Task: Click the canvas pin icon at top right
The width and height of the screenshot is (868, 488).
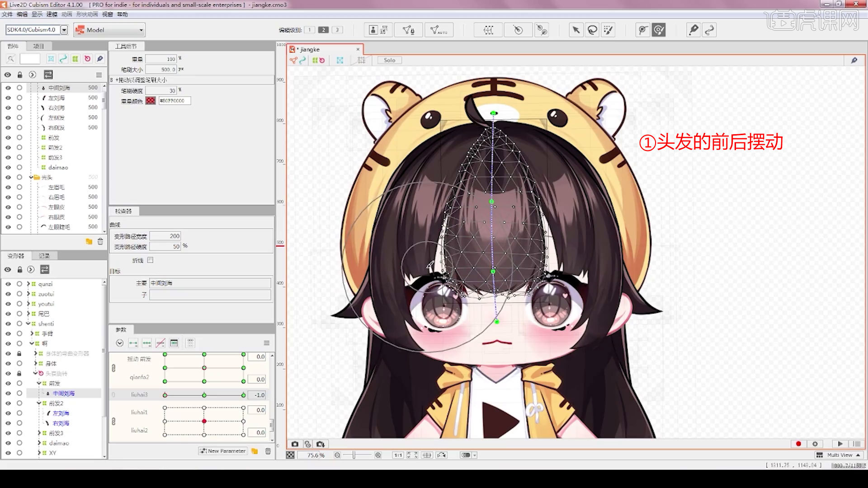Action: [854, 60]
